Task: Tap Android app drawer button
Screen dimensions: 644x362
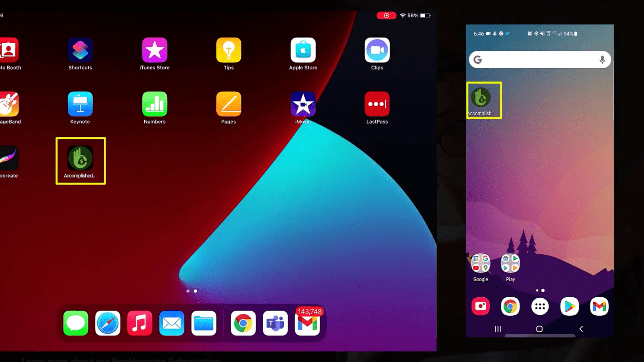Action: coord(540,306)
